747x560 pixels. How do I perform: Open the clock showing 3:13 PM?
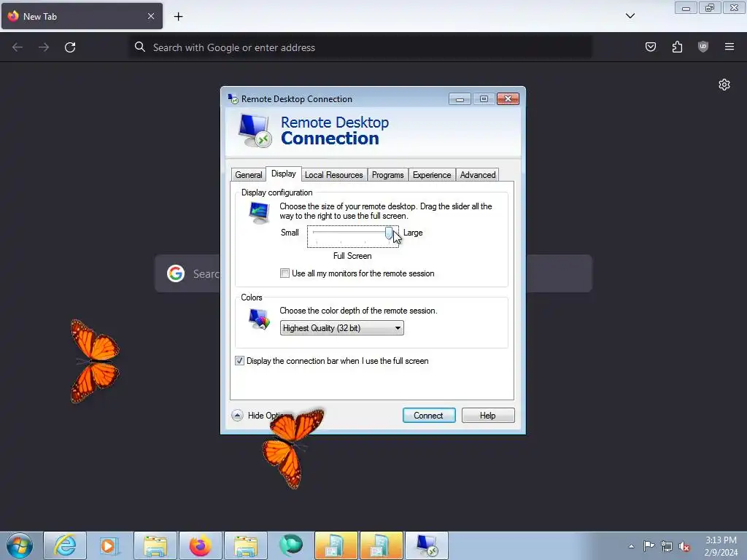721,546
